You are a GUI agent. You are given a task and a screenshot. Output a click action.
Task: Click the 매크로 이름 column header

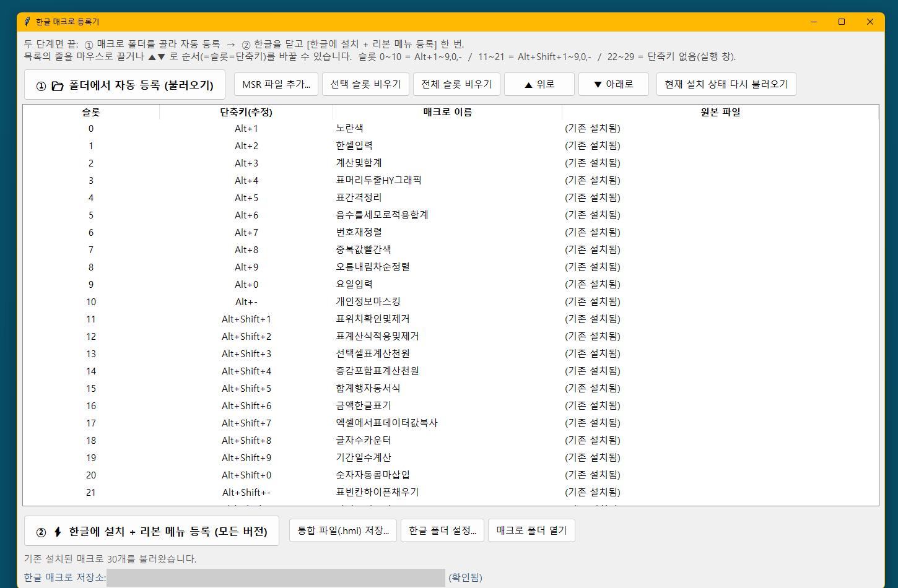[x=448, y=112]
